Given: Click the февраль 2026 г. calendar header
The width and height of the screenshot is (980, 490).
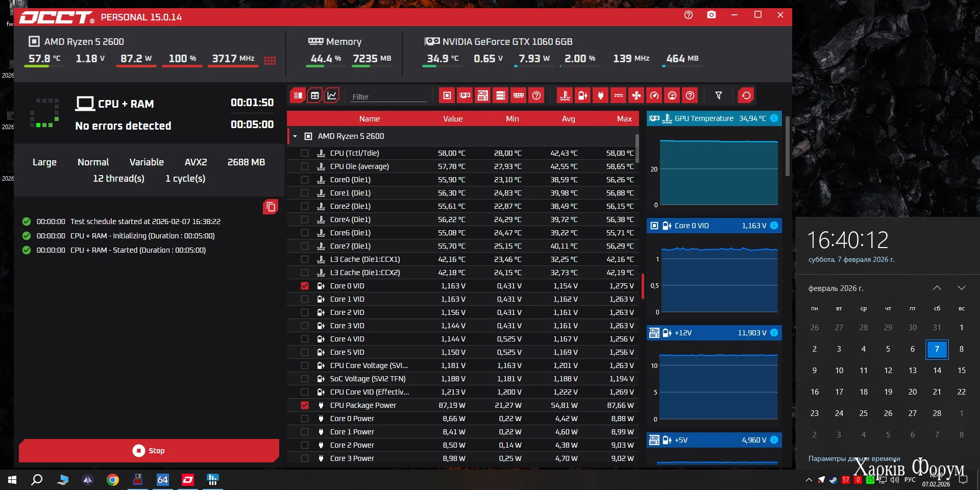Looking at the screenshot, I should point(836,288).
